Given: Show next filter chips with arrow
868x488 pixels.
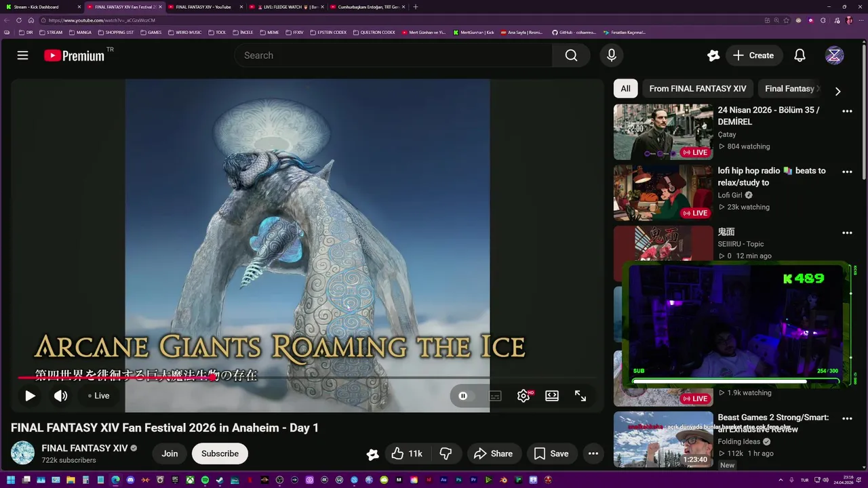Looking at the screenshot, I should (837, 91).
